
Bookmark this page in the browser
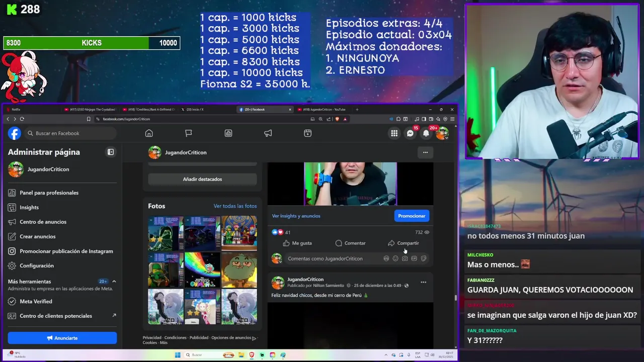[x=89, y=119]
